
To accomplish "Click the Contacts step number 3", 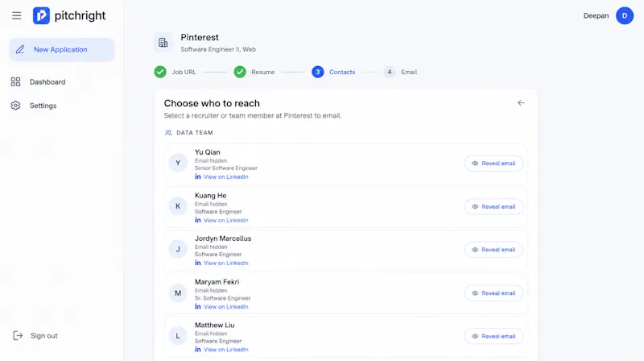I will [317, 72].
